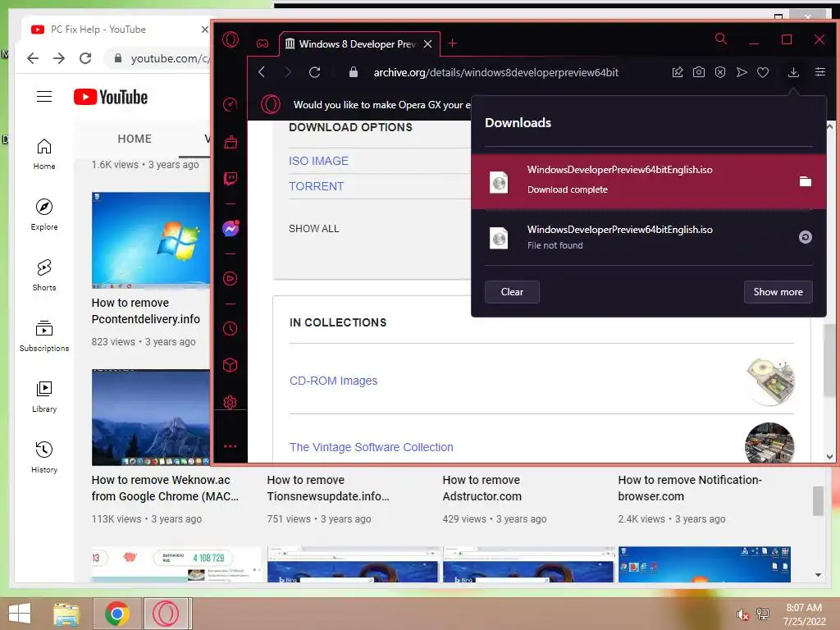Open the CD-ROM Images collection link
This screenshot has height=630, width=840.
333,381
